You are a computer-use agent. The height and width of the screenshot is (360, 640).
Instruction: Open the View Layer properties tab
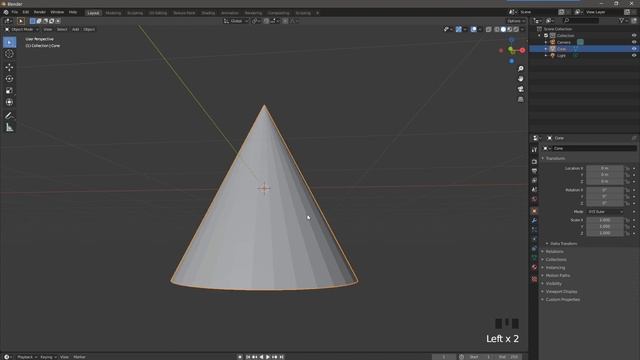point(534,180)
